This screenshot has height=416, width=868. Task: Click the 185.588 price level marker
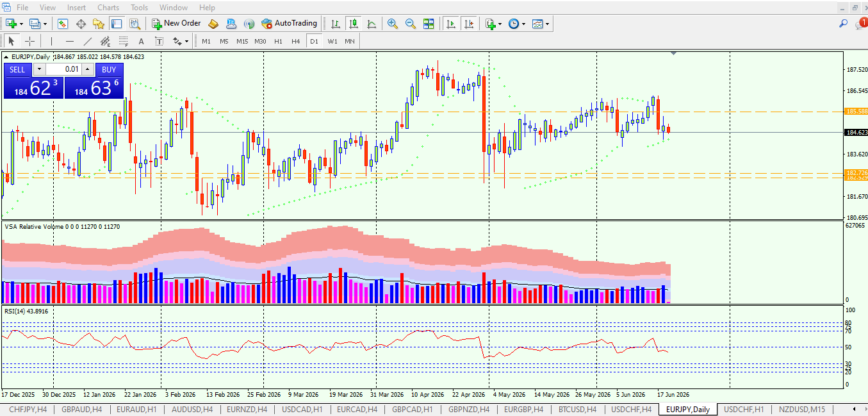[856, 111]
